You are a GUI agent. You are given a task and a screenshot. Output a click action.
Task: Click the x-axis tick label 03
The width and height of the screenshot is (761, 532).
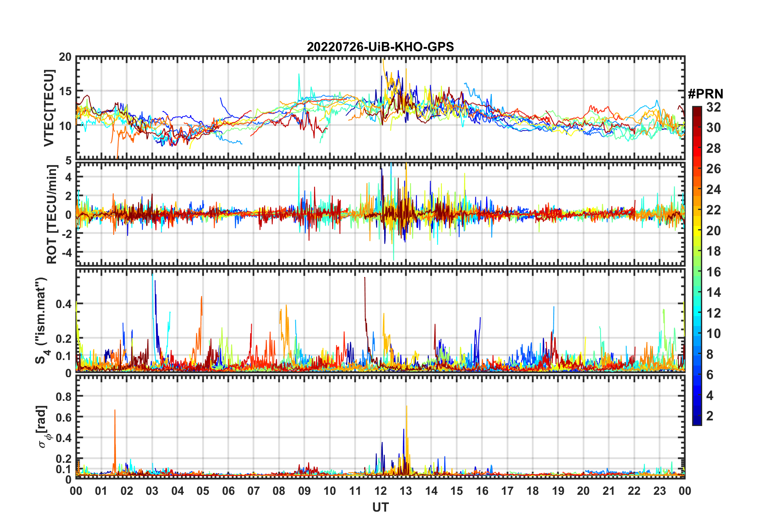(152, 491)
